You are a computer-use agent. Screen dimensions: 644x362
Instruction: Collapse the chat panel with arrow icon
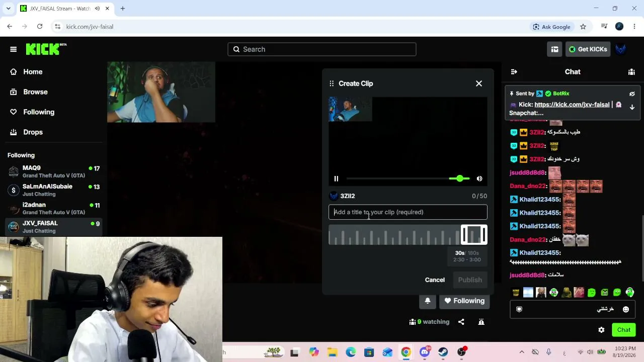click(514, 72)
